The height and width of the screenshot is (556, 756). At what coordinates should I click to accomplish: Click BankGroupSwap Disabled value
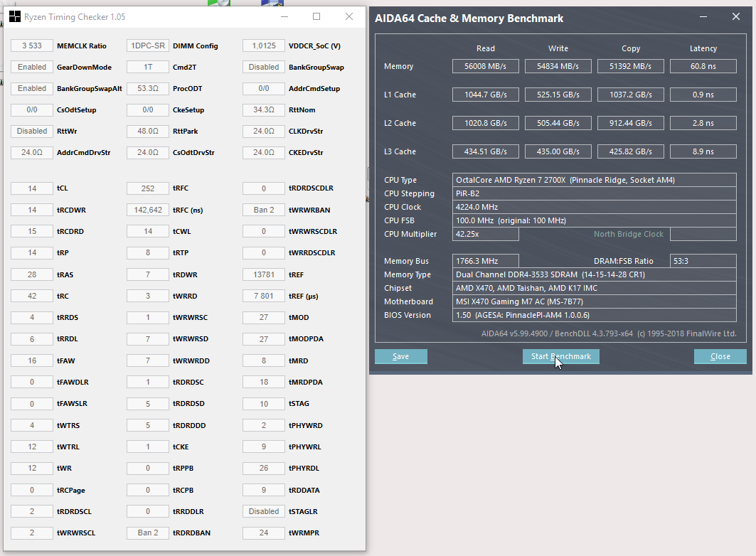point(264,67)
